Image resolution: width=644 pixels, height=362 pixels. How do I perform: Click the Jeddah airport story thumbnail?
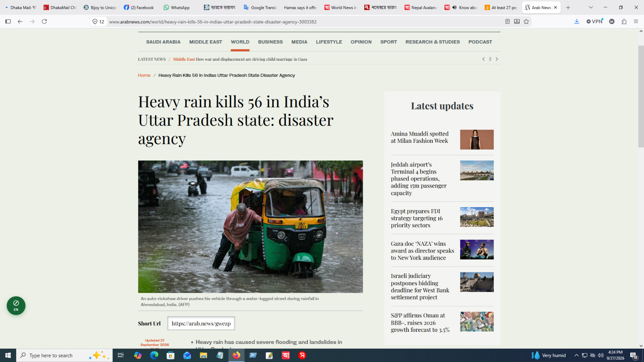pos(477,171)
